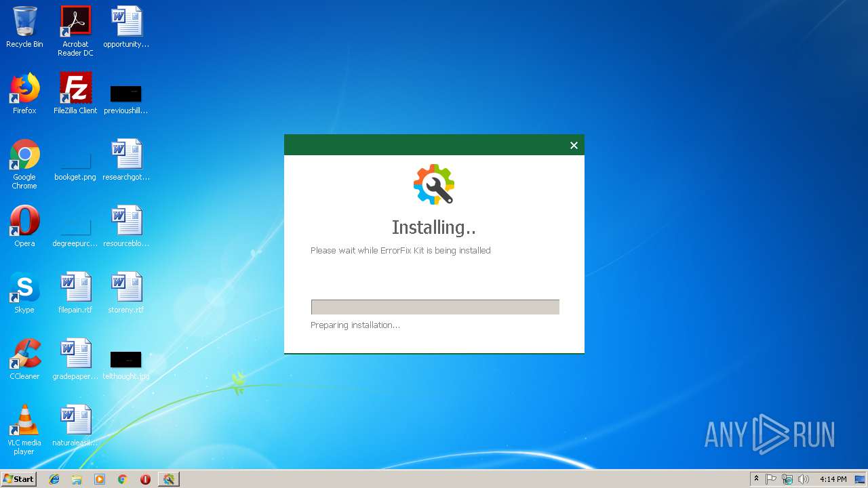Image resolution: width=868 pixels, height=488 pixels.
Task: Open the Windows Start menu
Action: (x=18, y=479)
